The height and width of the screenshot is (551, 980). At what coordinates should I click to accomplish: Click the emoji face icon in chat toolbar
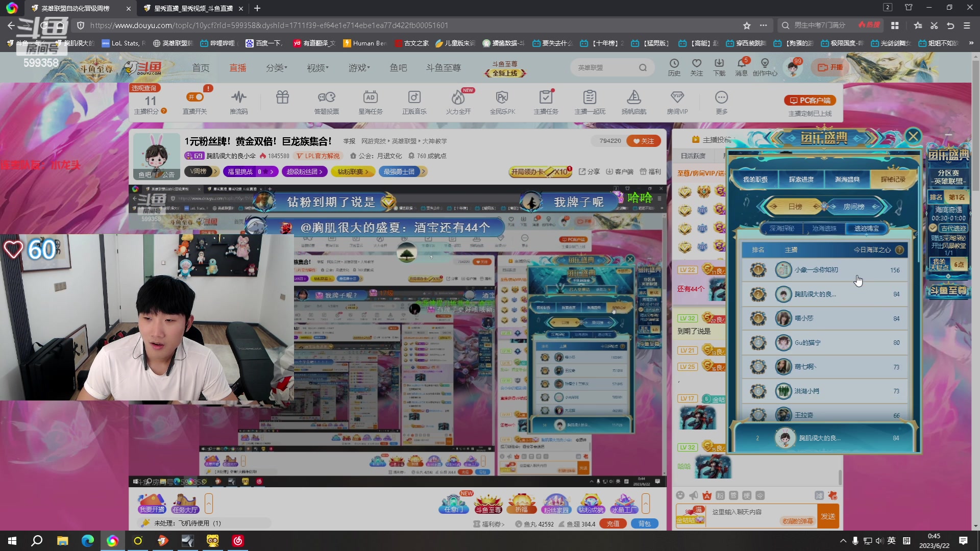(x=680, y=495)
